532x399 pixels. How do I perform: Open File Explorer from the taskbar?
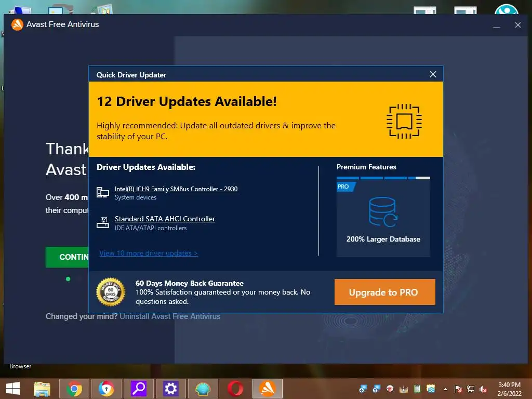point(42,389)
